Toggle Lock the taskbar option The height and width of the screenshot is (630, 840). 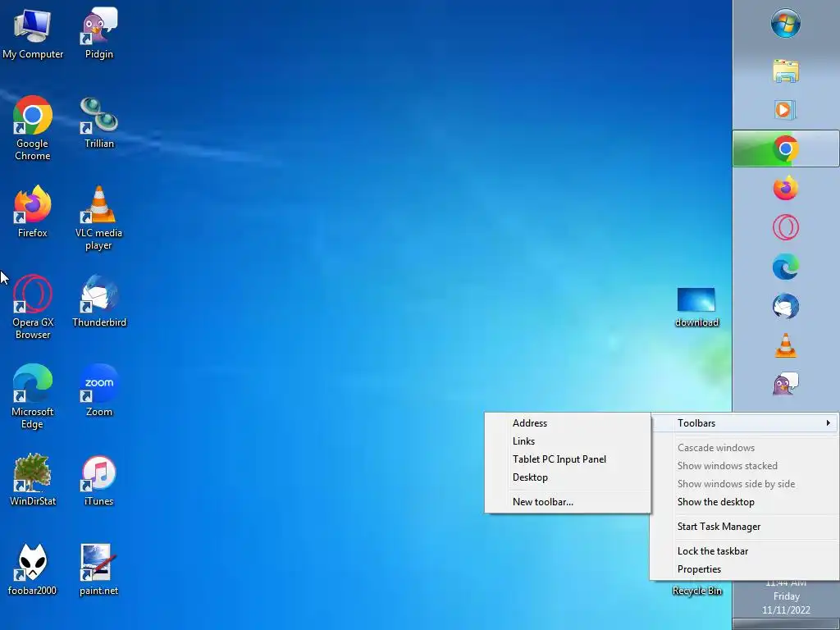745,551
